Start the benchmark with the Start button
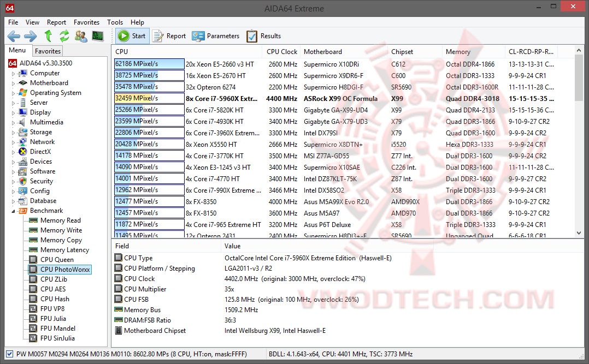Screen dimensions: 589x364 (x=132, y=36)
